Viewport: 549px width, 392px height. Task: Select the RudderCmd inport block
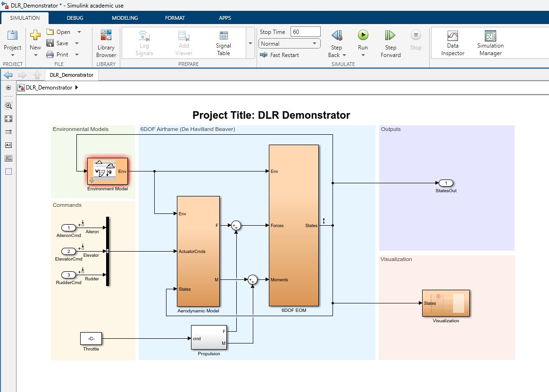69,275
